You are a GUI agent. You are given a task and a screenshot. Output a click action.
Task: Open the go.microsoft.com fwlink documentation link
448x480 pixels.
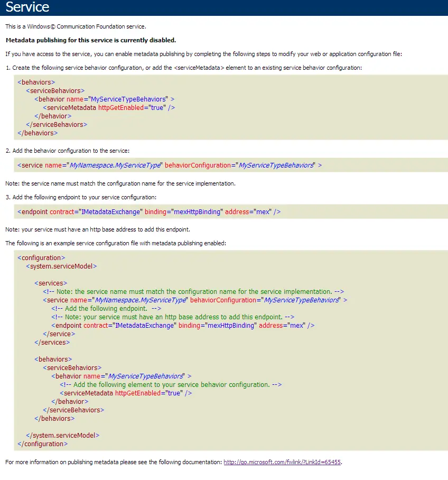(x=282, y=462)
